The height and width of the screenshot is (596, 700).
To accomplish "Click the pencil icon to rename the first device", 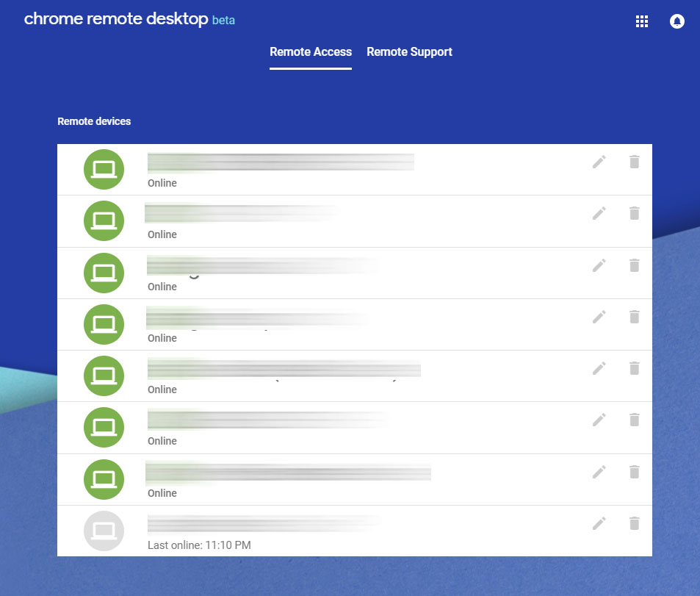I will point(599,161).
